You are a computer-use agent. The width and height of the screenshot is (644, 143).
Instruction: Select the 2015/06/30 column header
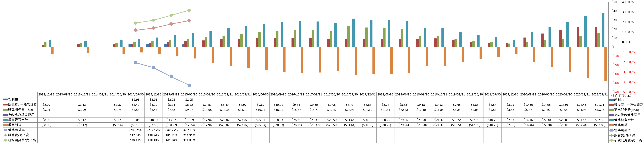[x=189, y=95]
